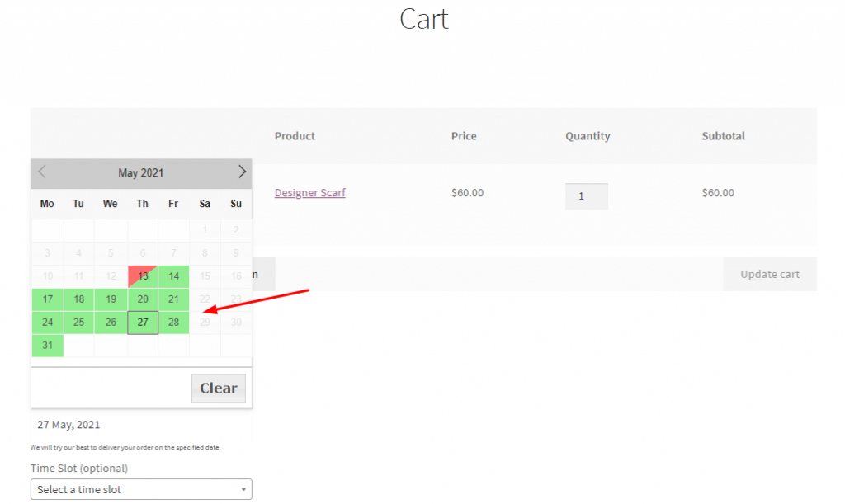Select May 13 in the calendar
Screen dimensions: 845x504
click(x=143, y=276)
